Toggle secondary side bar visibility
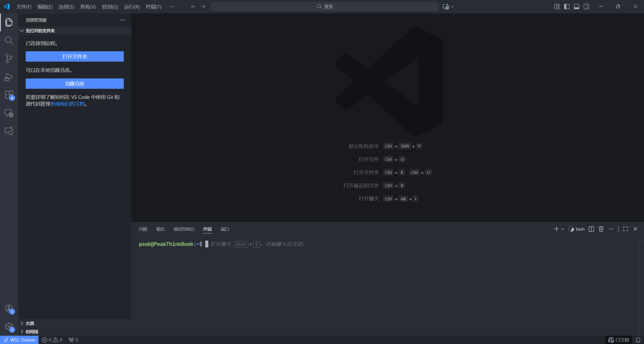This screenshot has width=644, height=344. coord(586,7)
